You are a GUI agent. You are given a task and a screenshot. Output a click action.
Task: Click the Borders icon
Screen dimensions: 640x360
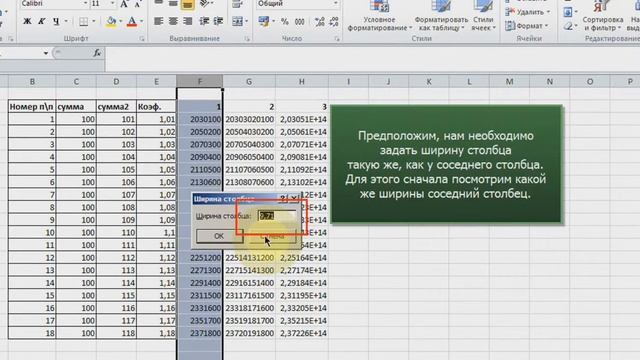point(83,21)
